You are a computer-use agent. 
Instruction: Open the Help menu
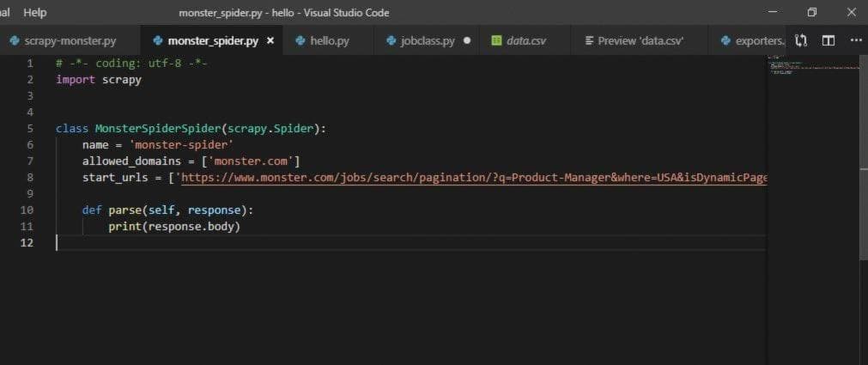35,12
